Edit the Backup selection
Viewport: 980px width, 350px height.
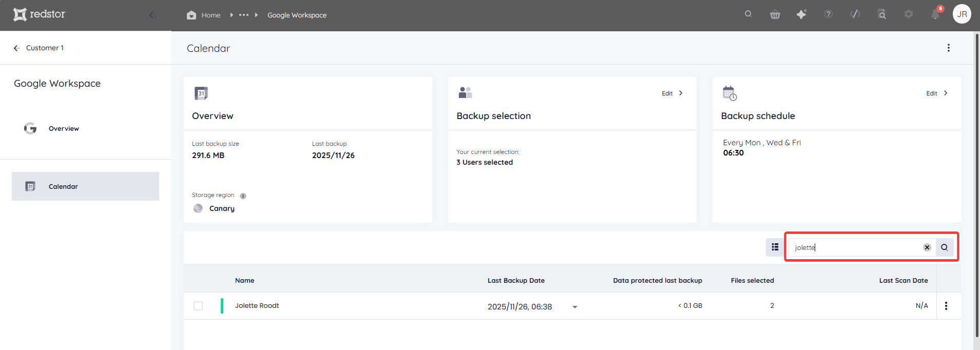(672, 93)
